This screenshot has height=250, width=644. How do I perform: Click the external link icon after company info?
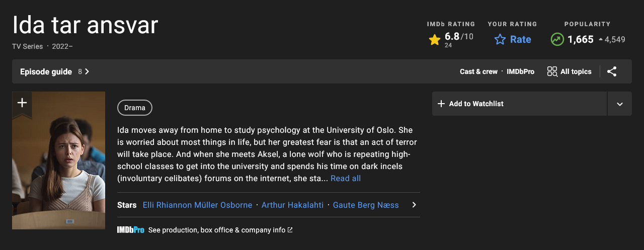tap(290, 230)
